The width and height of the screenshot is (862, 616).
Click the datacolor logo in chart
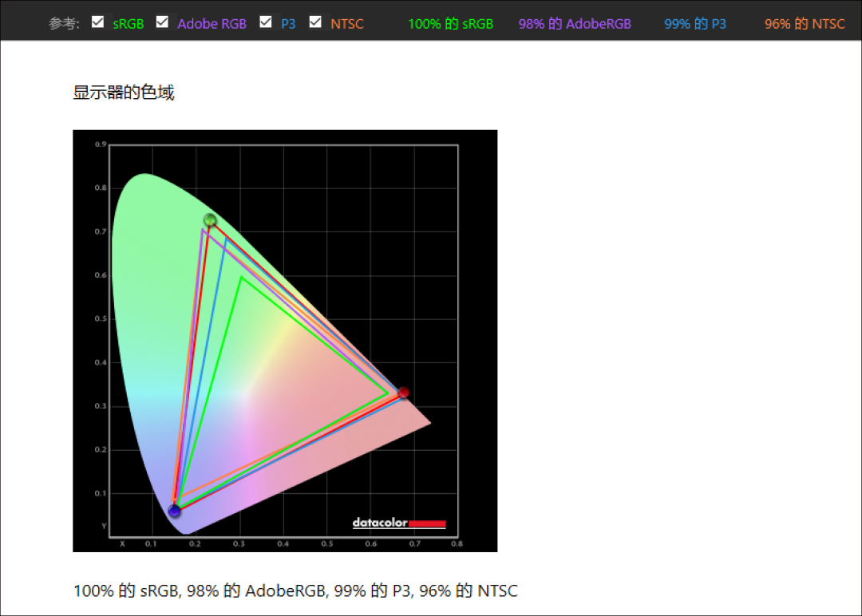coord(399,523)
